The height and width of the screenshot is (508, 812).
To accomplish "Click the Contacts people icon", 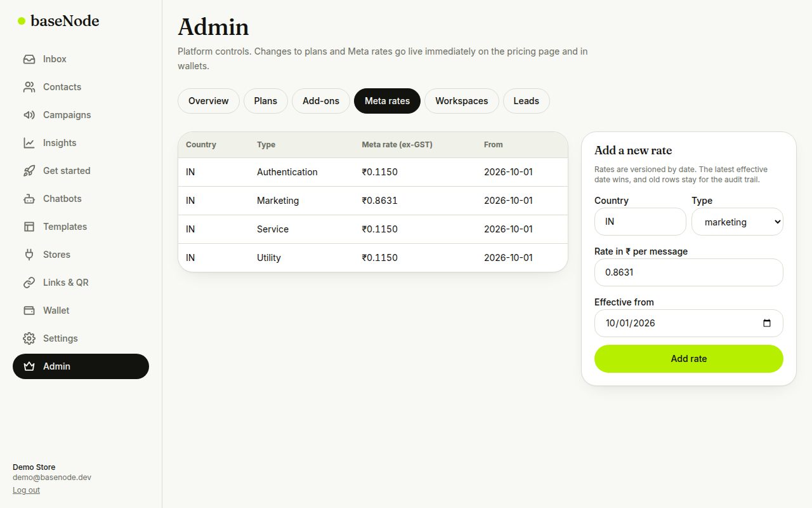I will point(29,87).
